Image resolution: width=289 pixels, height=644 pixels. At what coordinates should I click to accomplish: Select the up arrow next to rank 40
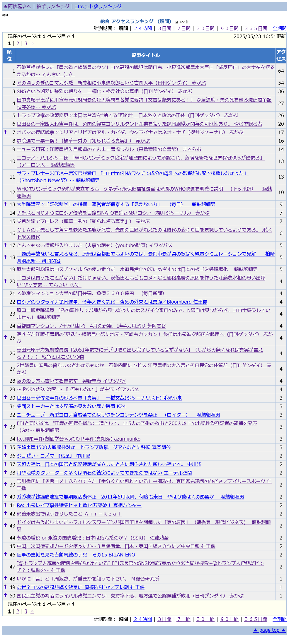pyautogui.click(x=5, y=496)
